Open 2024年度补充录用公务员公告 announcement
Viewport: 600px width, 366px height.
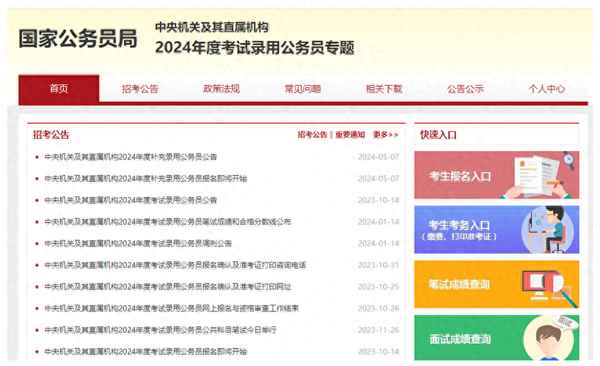(130, 157)
